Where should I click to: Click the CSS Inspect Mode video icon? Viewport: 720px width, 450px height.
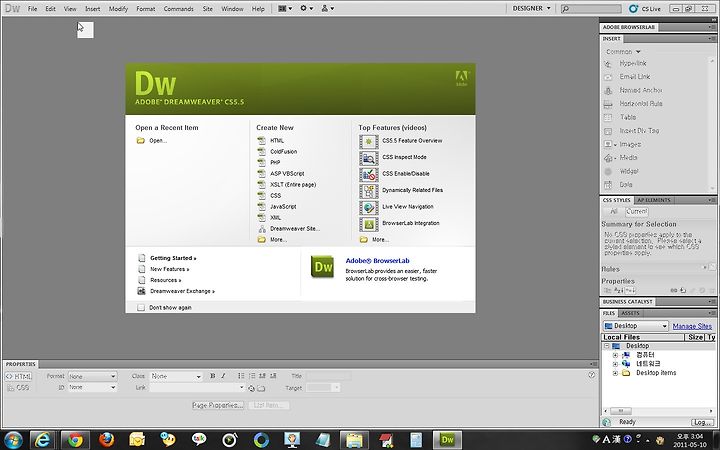click(x=368, y=158)
